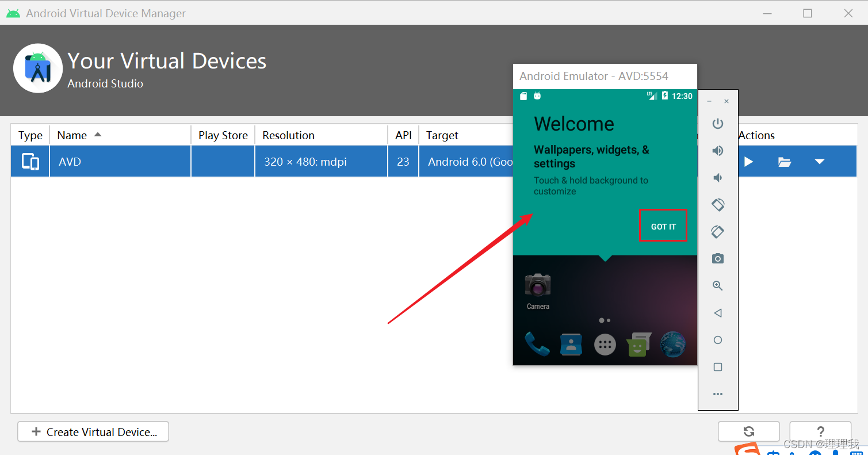Tap the emulator Back triangle button

point(717,313)
